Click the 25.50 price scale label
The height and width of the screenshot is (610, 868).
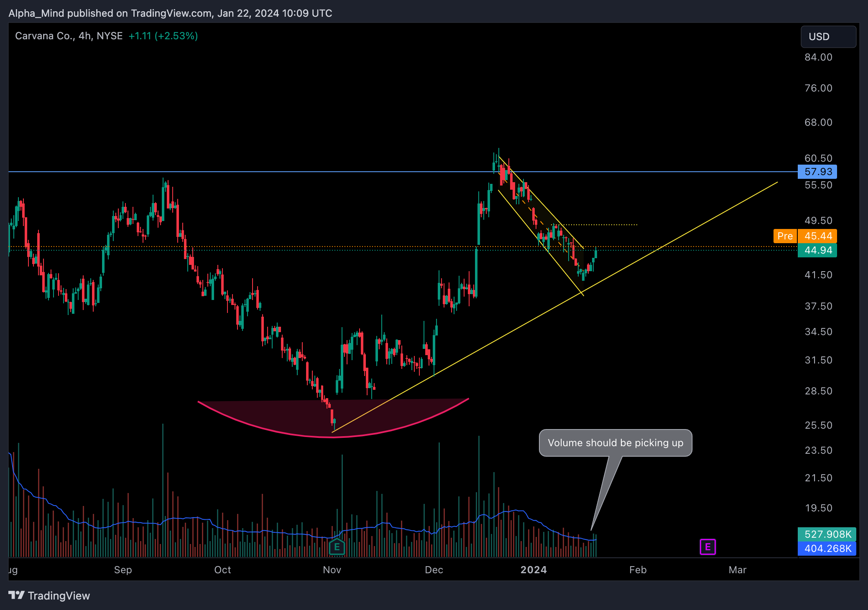pos(818,425)
